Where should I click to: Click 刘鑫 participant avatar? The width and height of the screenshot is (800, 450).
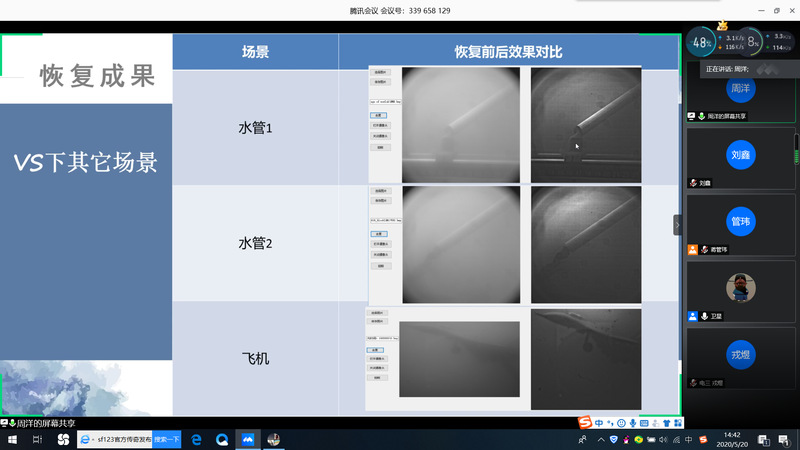(740, 155)
